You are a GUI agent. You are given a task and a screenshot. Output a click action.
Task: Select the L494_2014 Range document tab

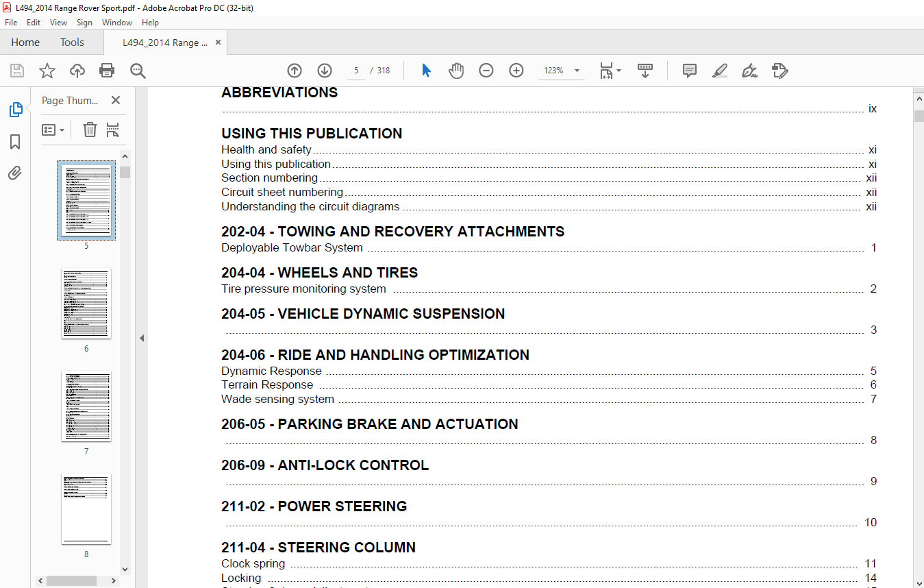click(x=165, y=42)
